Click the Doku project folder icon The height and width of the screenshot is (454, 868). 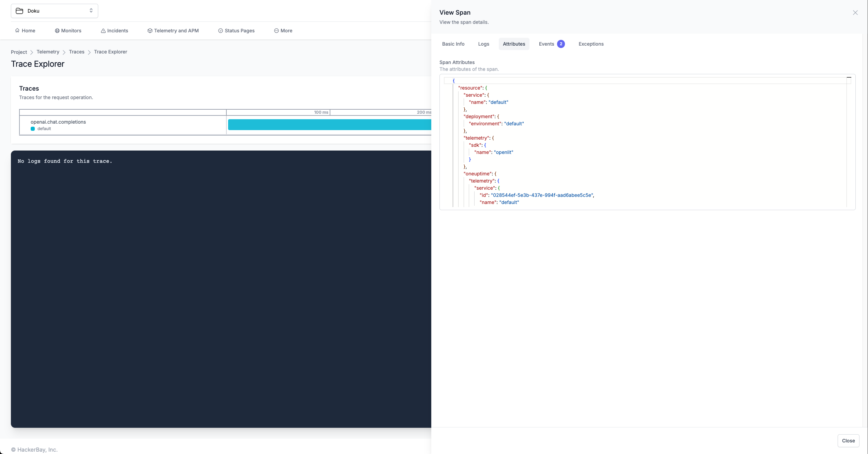[x=19, y=11]
